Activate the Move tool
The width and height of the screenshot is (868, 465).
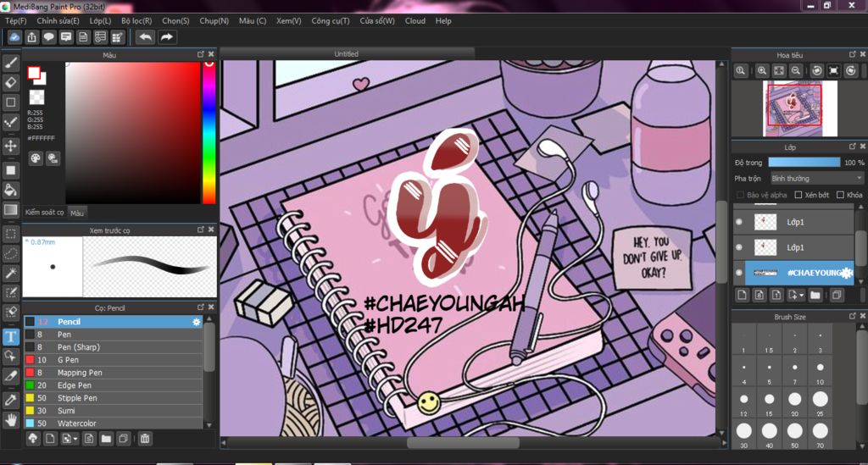point(10,146)
